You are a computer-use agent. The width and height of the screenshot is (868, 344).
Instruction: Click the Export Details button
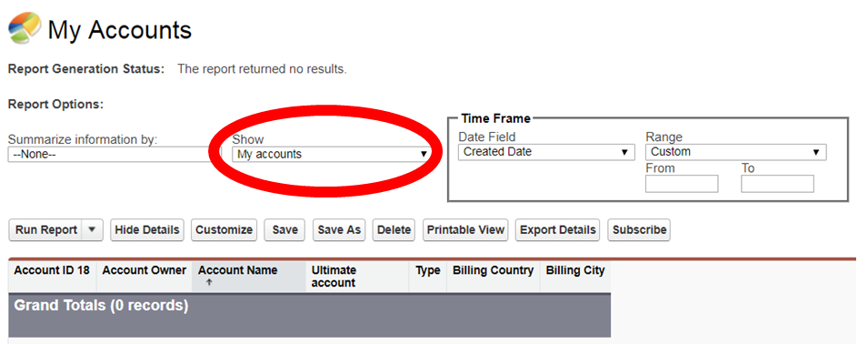point(558,230)
